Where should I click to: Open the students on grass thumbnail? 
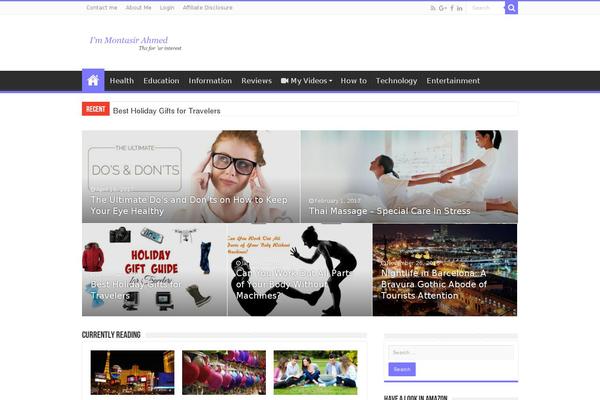(x=315, y=372)
